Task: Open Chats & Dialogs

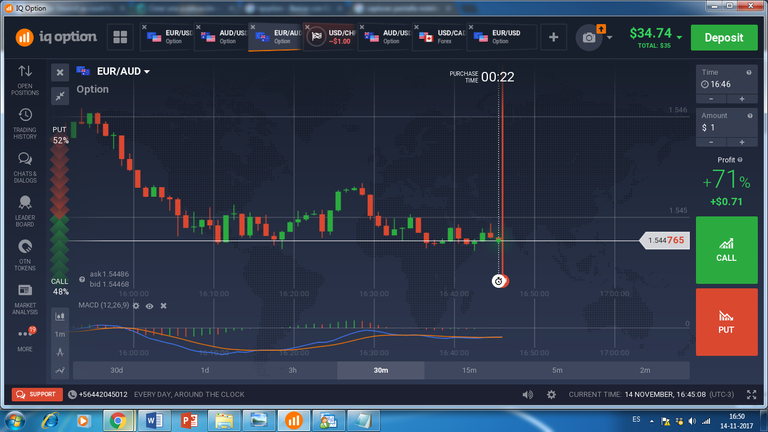Action: pyautogui.click(x=25, y=168)
